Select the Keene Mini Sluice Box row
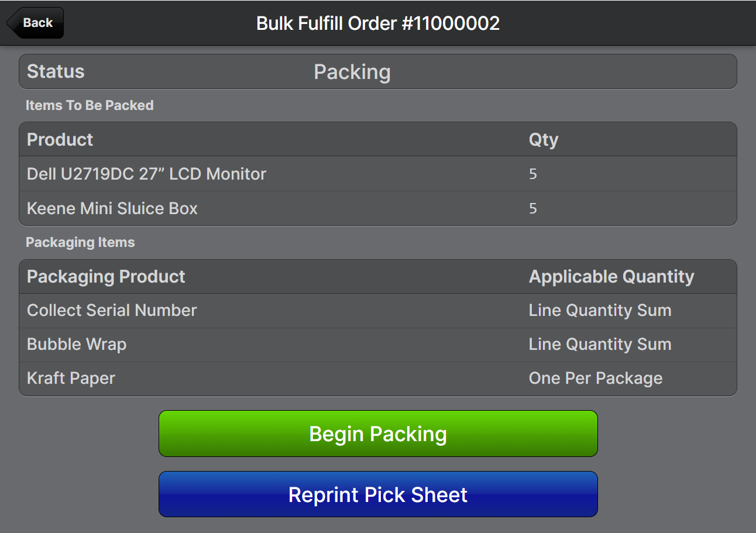The width and height of the screenshot is (756, 533). [112, 208]
